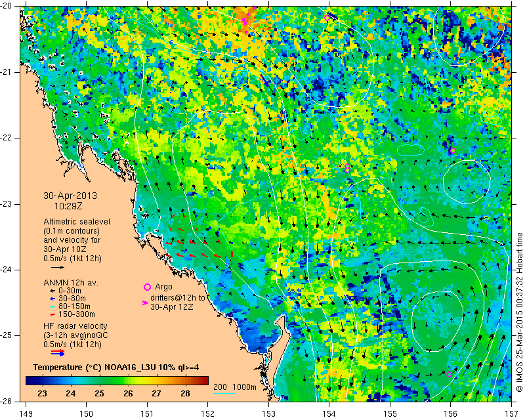Click the 'Altimetric sealevel' legend text
This screenshot has height=420, width=525.
(x=77, y=222)
